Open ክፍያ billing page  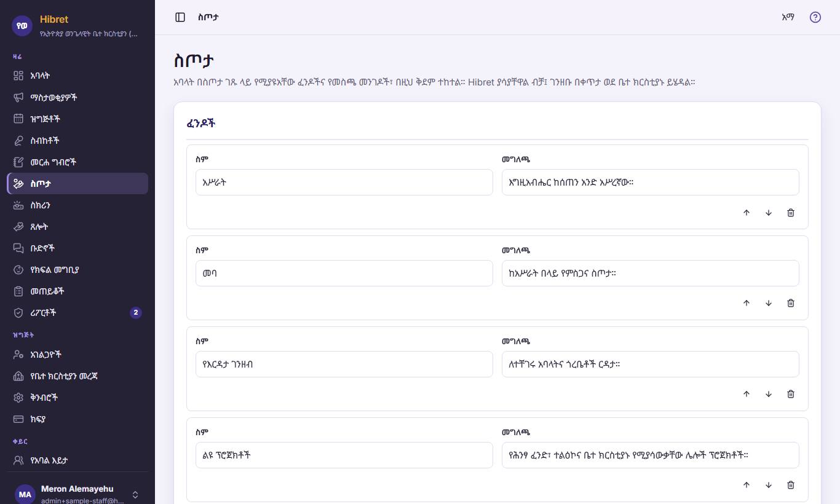click(x=77, y=419)
